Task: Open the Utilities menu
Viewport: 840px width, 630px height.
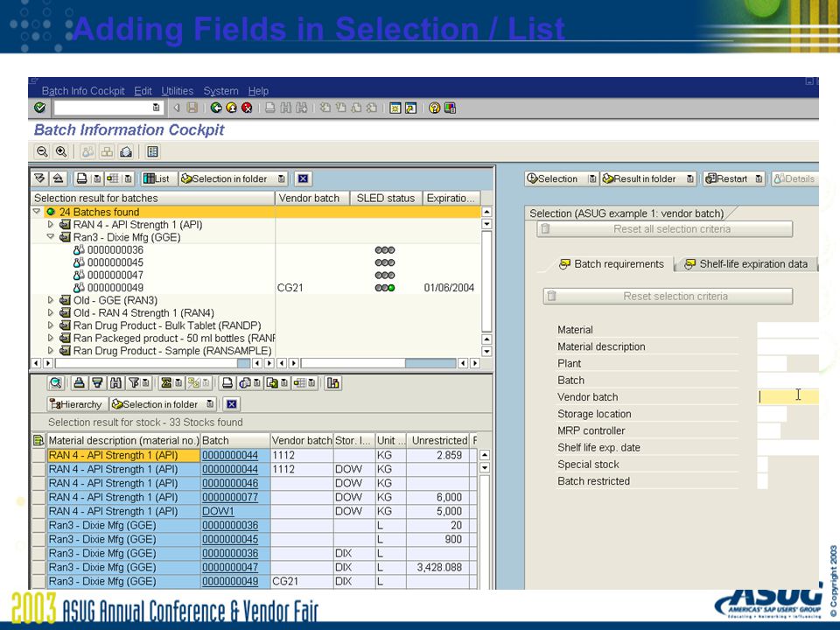Action: tap(178, 91)
